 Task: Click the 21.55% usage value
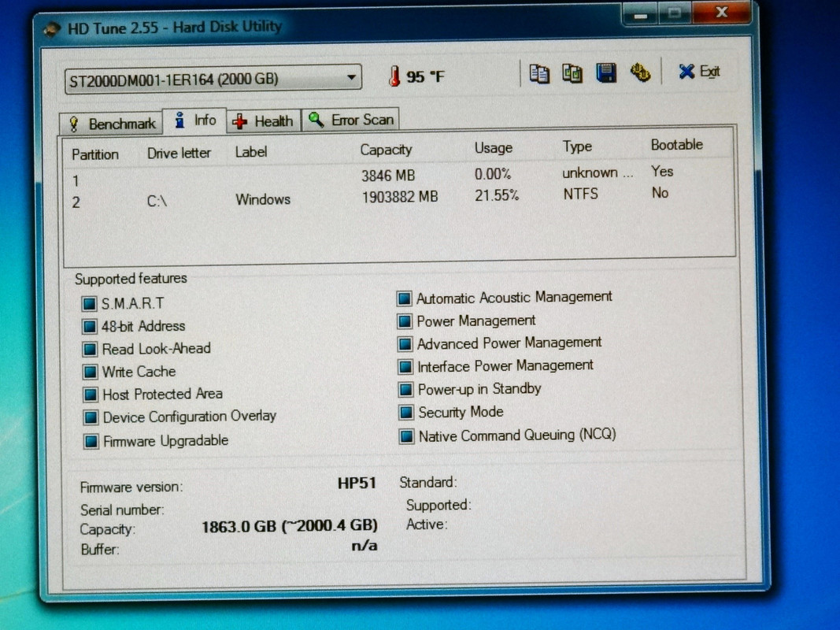(x=497, y=195)
